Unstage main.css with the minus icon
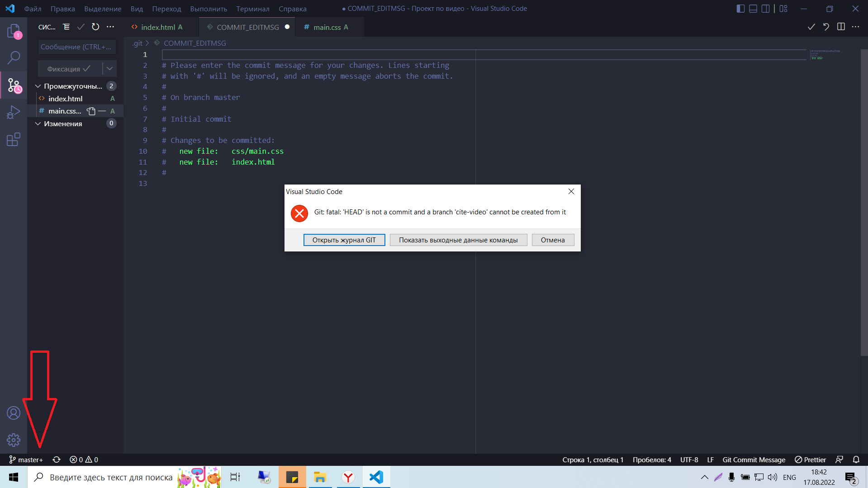This screenshot has height=488, width=868. point(102,111)
